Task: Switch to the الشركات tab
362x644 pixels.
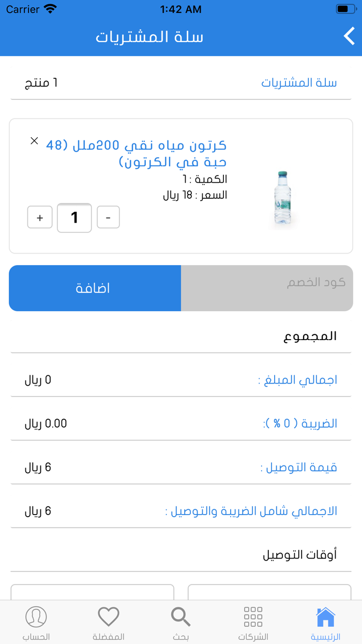Action: pyautogui.click(x=252, y=621)
